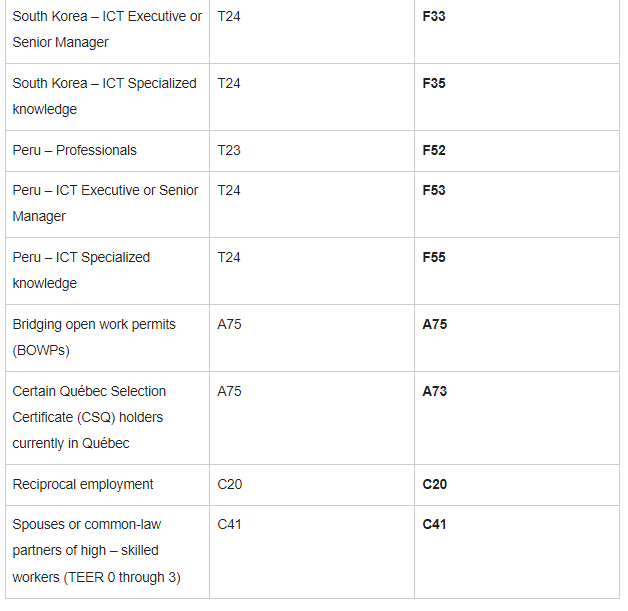Select the bold F53 code
628x611 pixels.
pos(434,190)
